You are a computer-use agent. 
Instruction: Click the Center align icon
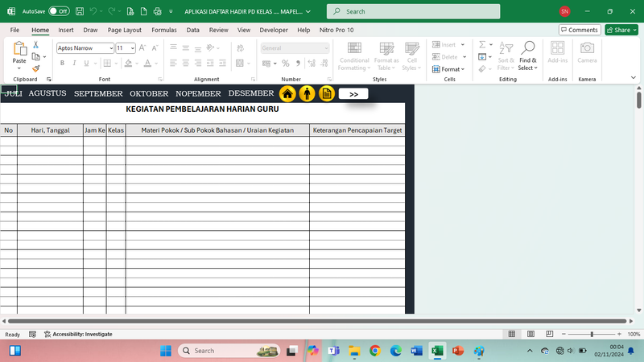[x=186, y=63]
